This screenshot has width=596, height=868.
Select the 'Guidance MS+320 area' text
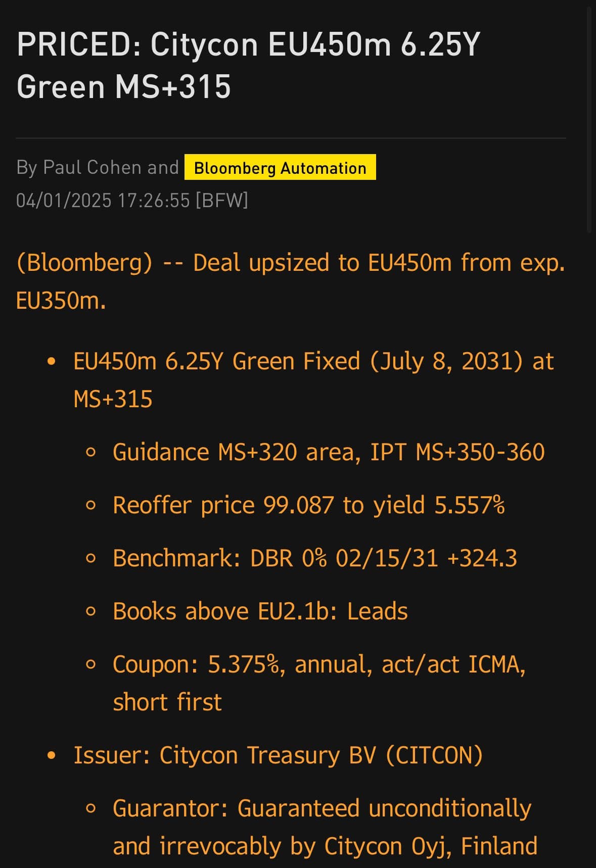point(237,452)
